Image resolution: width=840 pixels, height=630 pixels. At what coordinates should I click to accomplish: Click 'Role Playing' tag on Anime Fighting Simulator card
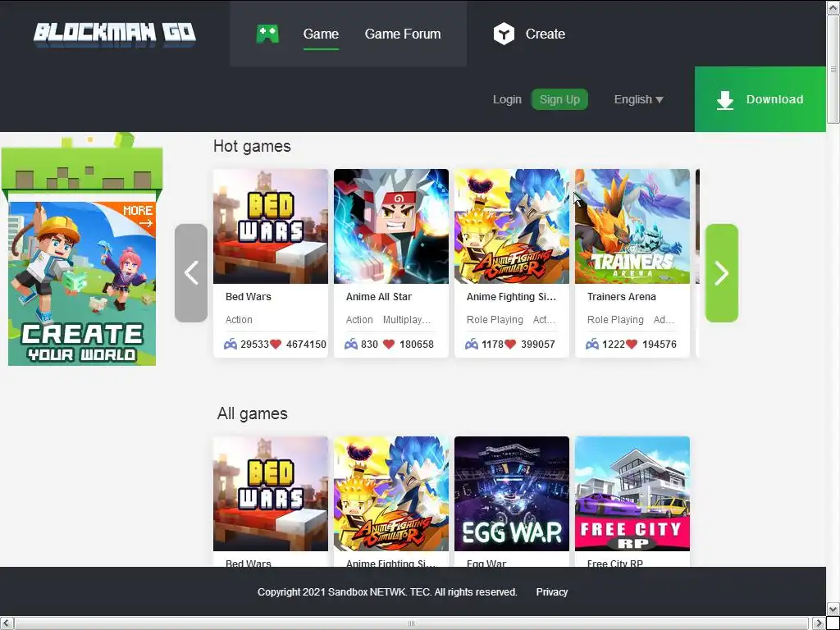(x=495, y=320)
